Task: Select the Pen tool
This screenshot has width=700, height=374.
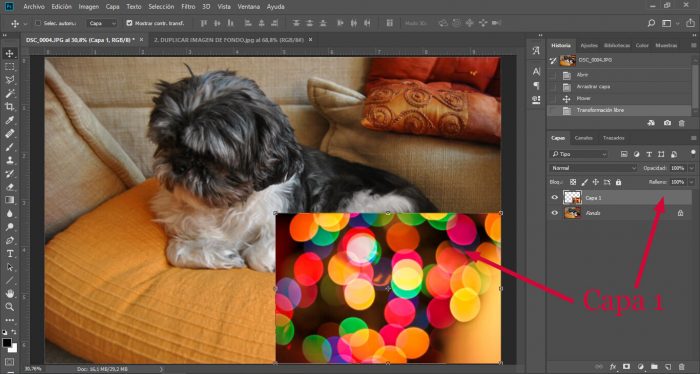Action: (x=9, y=240)
